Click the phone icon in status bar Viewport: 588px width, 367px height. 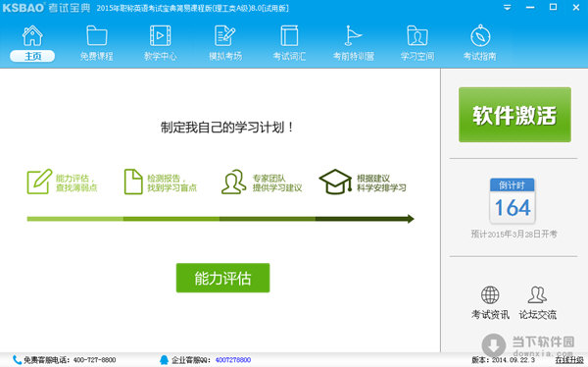click(x=17, y=359)
